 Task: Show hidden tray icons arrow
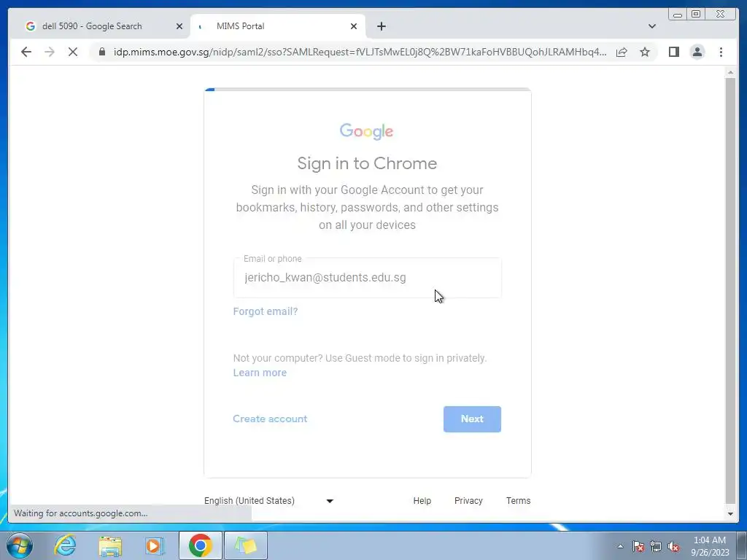[x=620, y=546]
